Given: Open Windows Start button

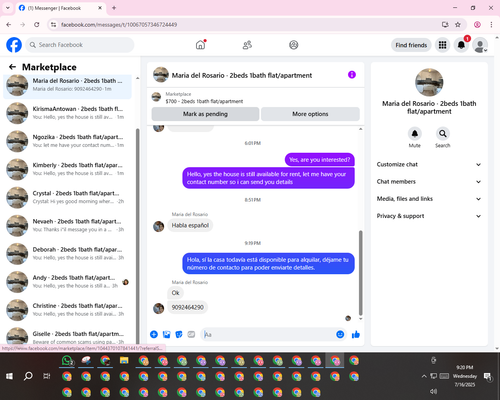Looking at the screenshot, I should click(9, 376).
